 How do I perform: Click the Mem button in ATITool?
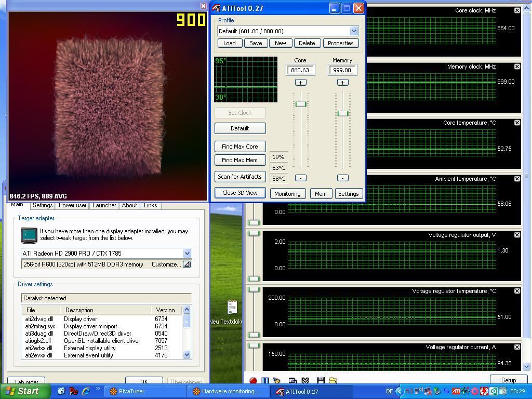click(321, 194)
